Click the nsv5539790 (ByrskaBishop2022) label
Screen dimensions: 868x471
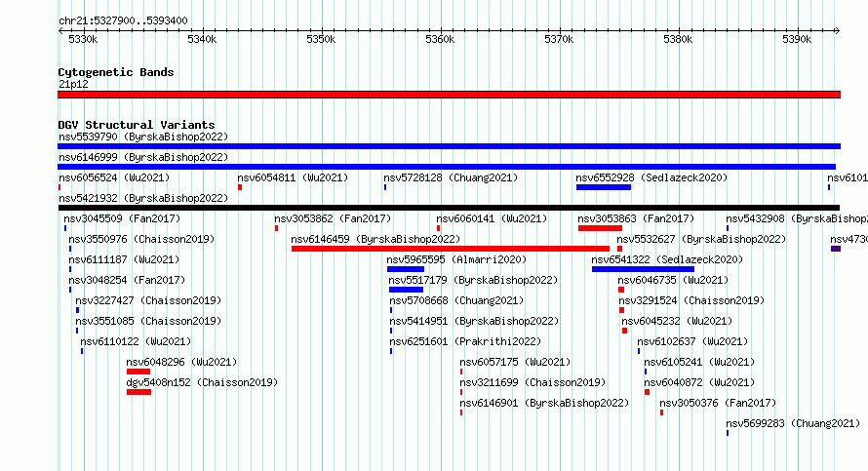click(x=143, y=137)
